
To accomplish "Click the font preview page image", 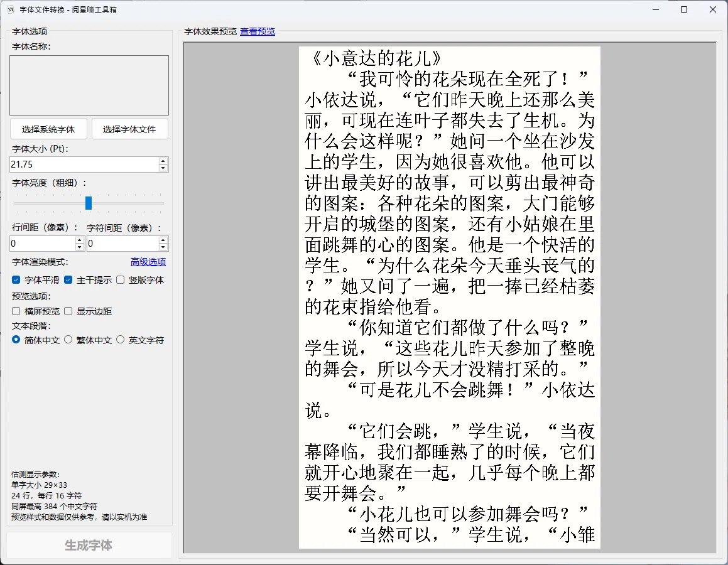I will click(x=450, y=298).
